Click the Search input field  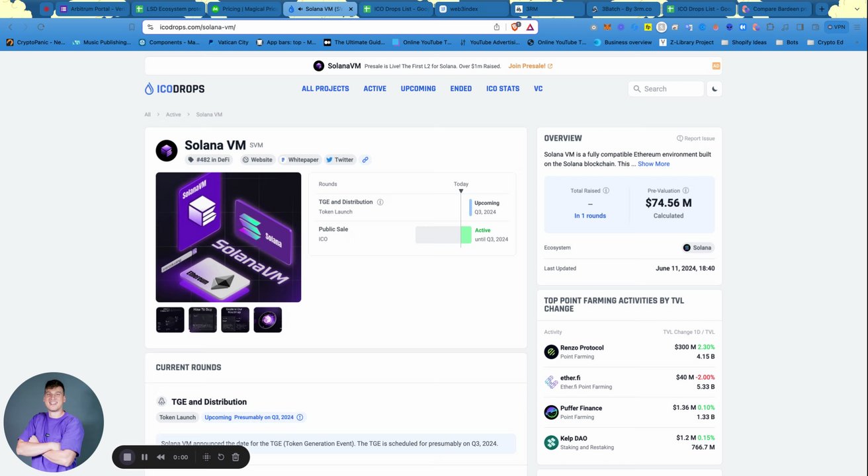tap(666, 89)
